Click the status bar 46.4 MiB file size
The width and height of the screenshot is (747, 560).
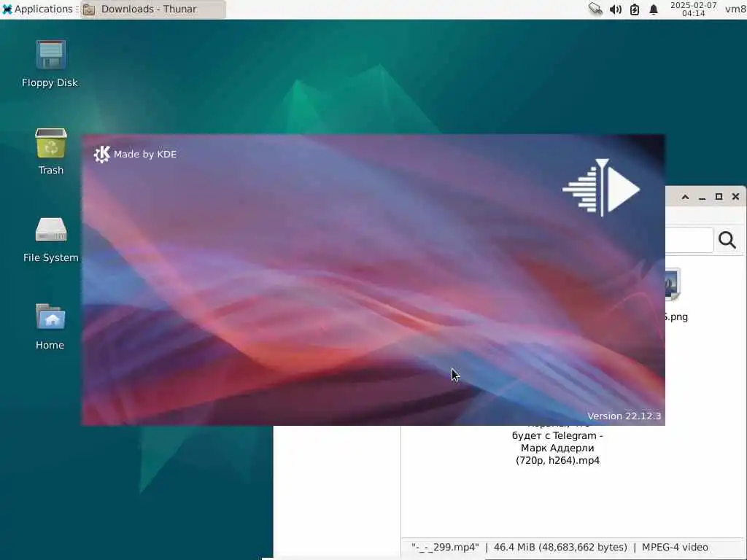pos(560,547)
